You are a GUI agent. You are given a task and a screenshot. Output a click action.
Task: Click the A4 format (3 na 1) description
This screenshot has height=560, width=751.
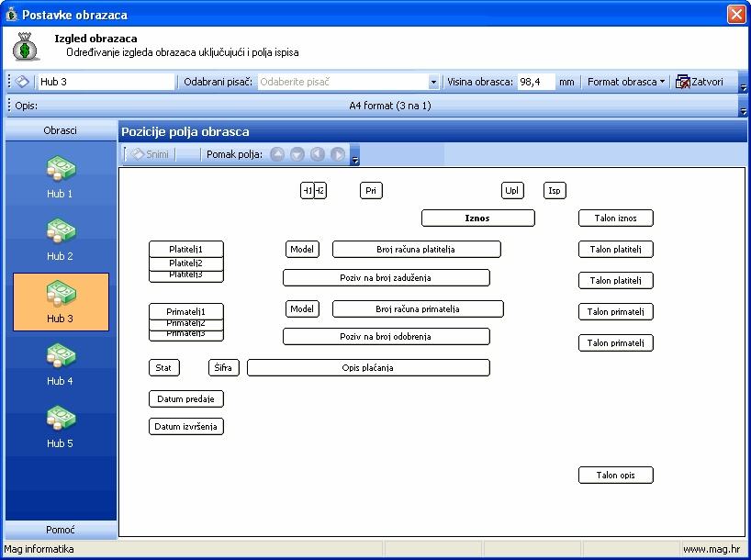pos(390,106)
